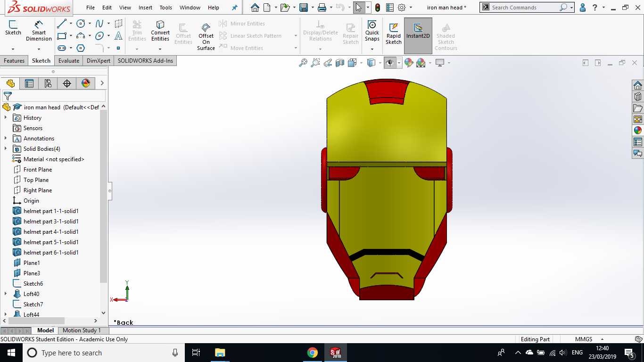This screenshot has height=362, width=644.
Task: Open the File menu
Action: click(91, 8)
